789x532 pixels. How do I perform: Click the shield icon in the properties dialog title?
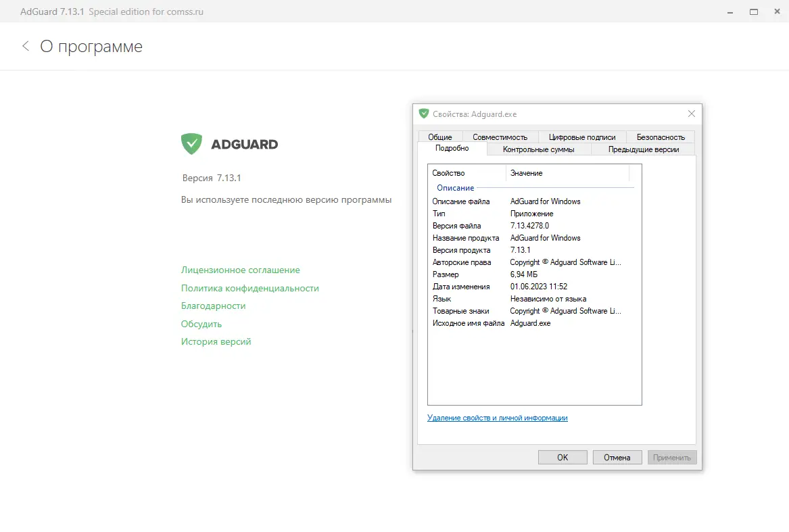tap(425, 114)
